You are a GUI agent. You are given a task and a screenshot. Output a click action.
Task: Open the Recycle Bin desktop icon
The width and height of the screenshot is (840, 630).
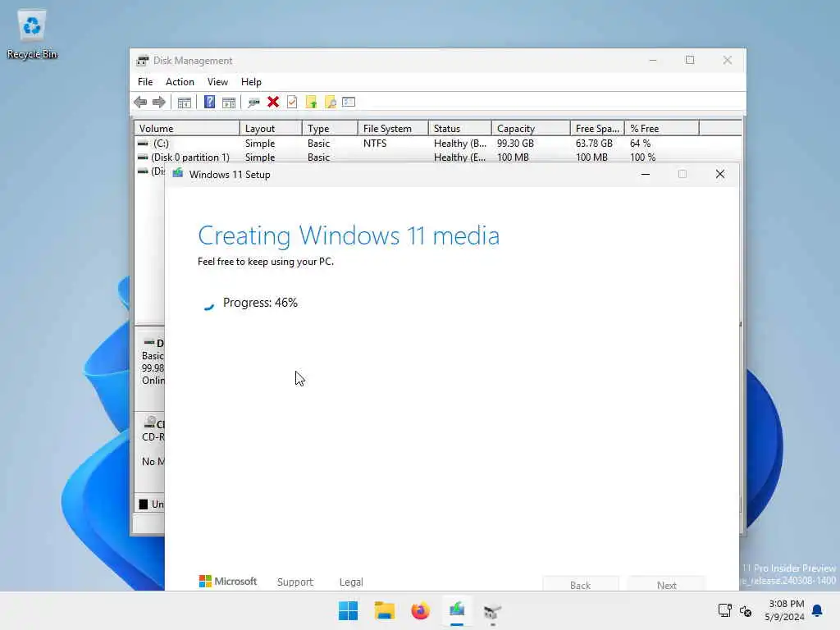point(32,33)
